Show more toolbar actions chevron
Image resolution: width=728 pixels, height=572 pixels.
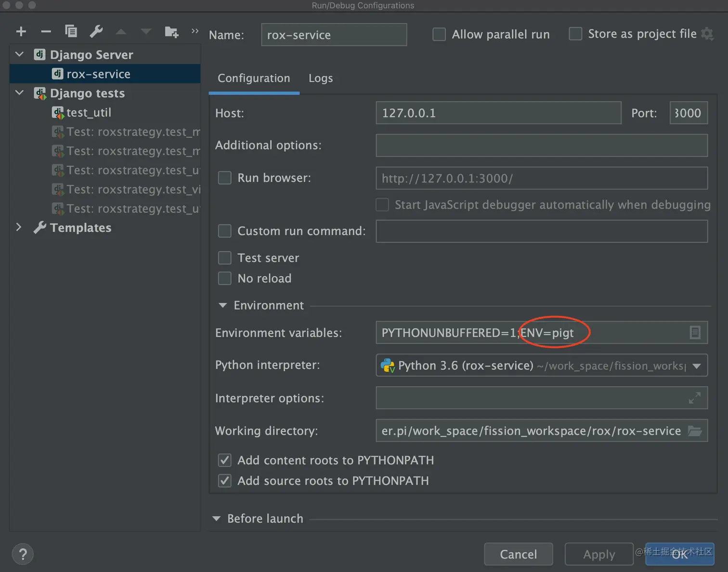pyautogui.click(x=195, y=31)
